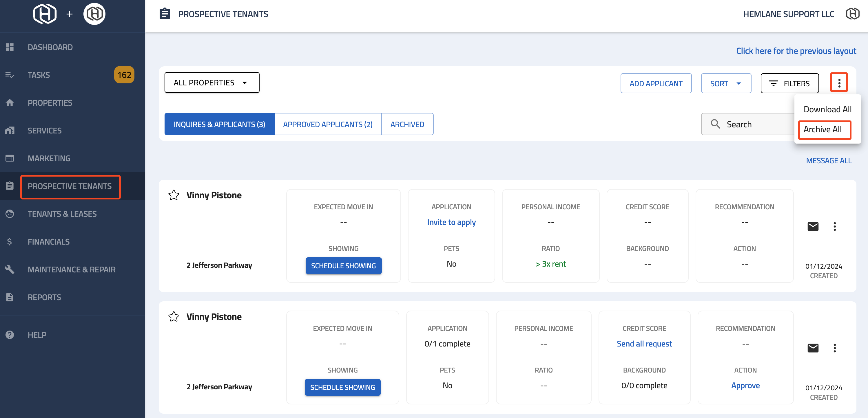The height and width of the screenshot is (418, 868).
Task: Click the Add Applicant button
Action: (656, 83)
